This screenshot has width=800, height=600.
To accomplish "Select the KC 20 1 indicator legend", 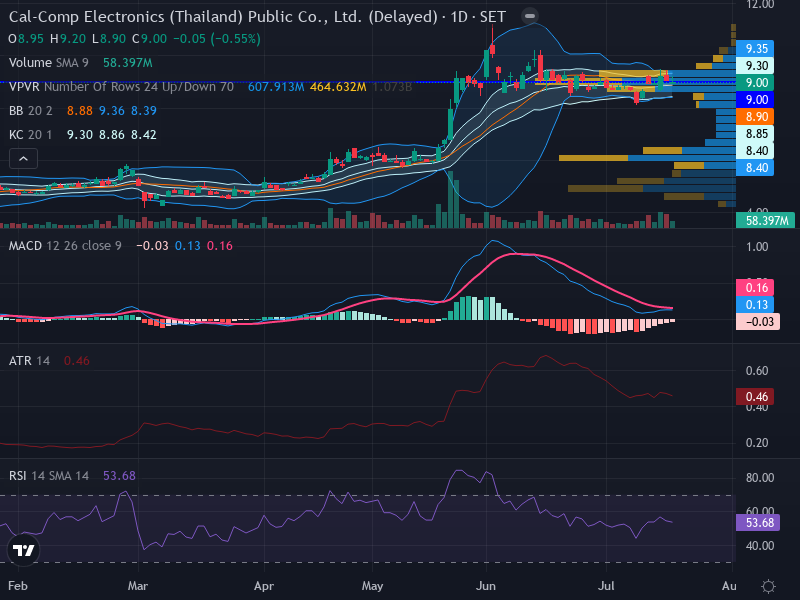I will 31,135.
